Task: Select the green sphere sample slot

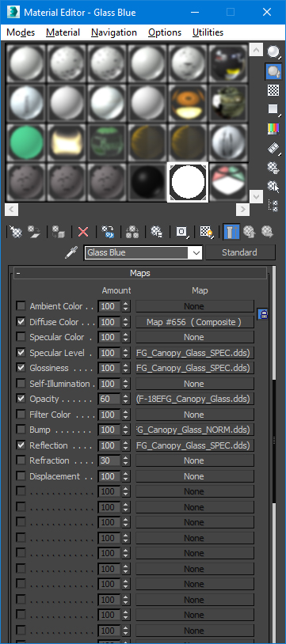Action: click(26, 142)
